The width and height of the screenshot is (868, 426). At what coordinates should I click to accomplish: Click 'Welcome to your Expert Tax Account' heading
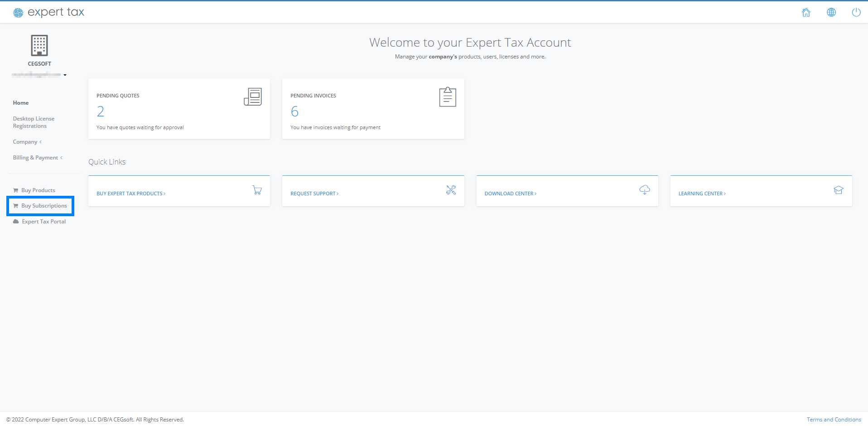(x=470, y=42)
